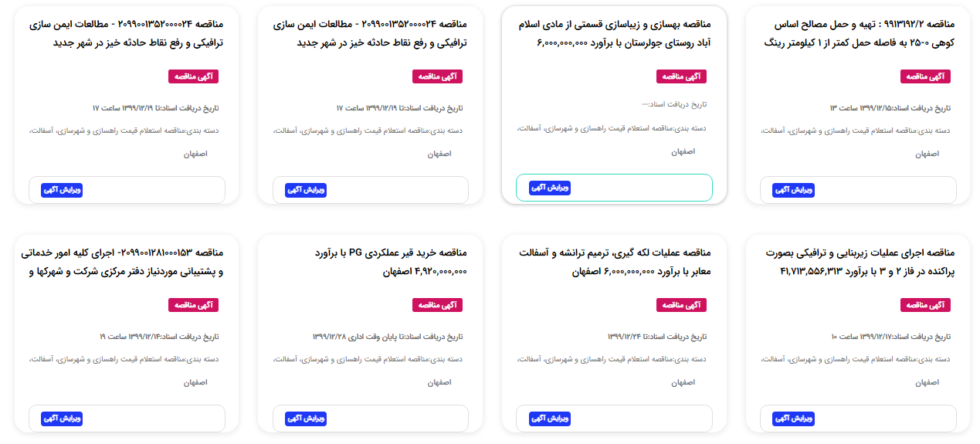Click ویرایش آگهی on the مصالح اساس کوهی tender
The width and height of the screenshot is (980, 444).
(x=793, y=190)
